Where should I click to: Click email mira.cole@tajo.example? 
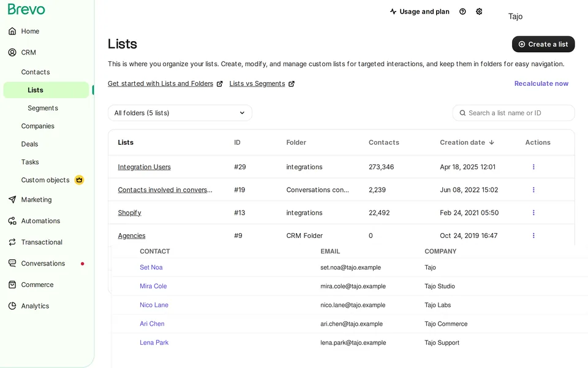pos(353,286)
